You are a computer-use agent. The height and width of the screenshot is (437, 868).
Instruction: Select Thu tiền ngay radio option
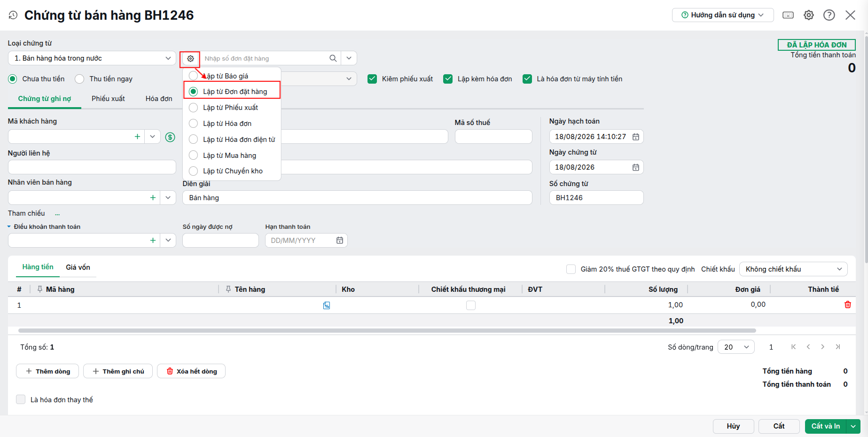tap(79, 79)
